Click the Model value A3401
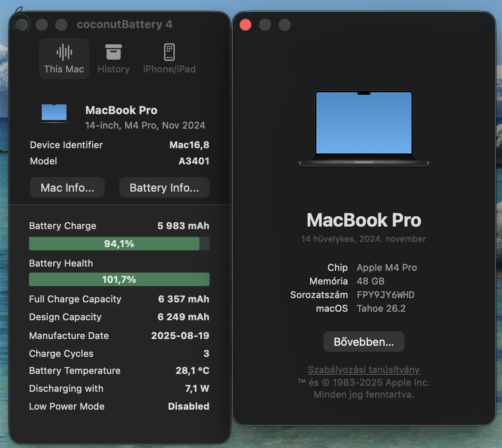This screenshot has width=502, height=448. [x=194, y=161]
